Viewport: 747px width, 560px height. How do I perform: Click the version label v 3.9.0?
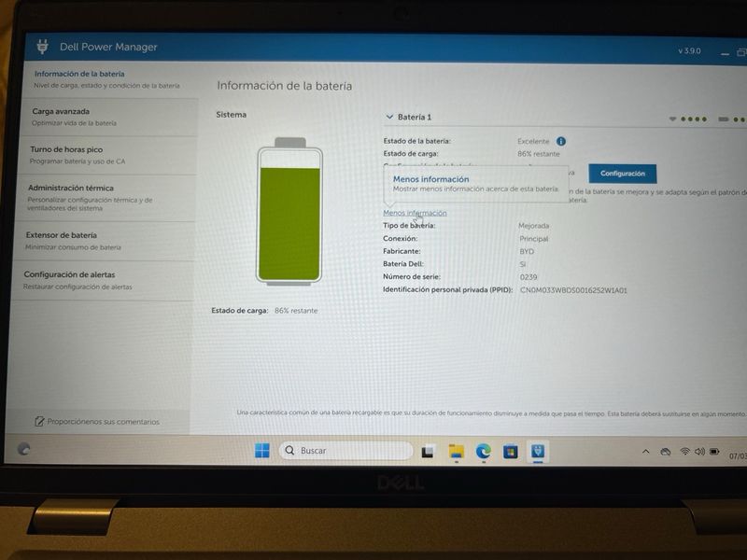(689, 50)
